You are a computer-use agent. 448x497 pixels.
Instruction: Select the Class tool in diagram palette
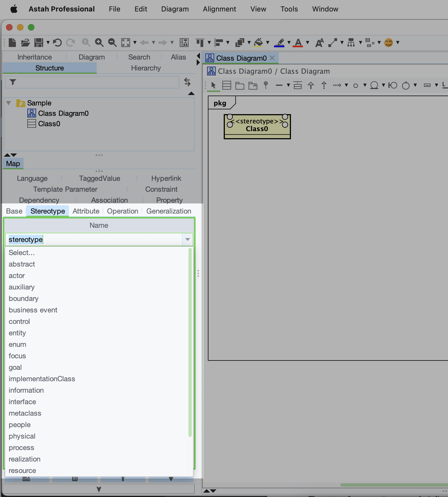(x=226, y=85)
